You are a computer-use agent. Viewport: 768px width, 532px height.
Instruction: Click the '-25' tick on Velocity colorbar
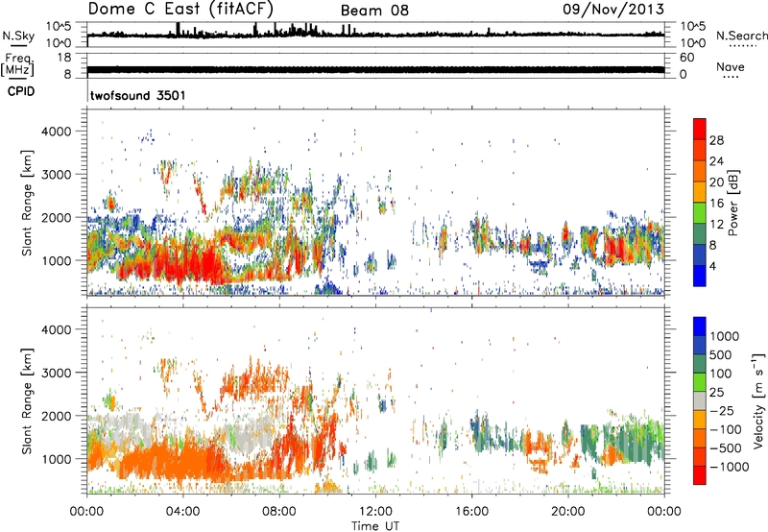click(722, 410)
